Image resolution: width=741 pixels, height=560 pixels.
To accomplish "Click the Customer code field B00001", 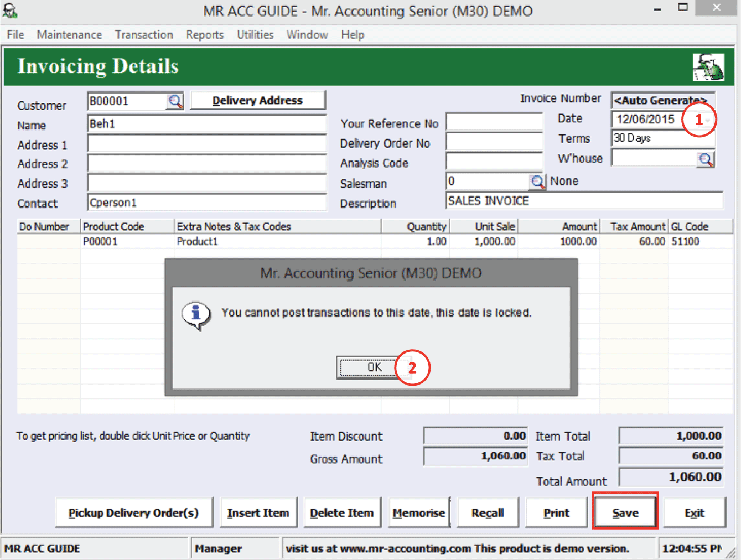I will 127,101.
